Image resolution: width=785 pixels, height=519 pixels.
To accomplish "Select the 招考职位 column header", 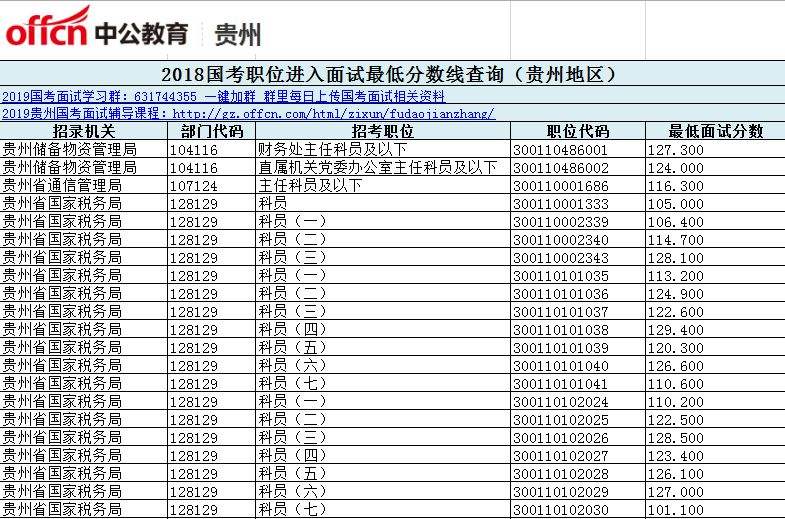I will point(383,131).
